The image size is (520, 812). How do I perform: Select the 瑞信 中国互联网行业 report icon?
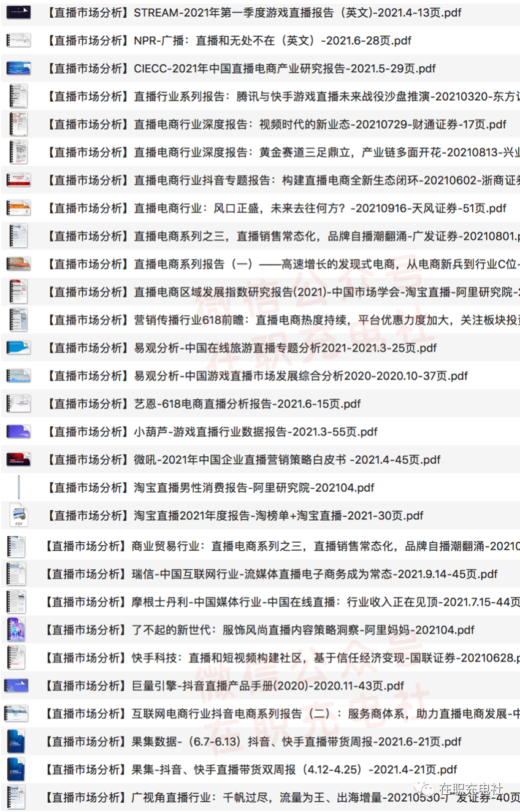click(x=16, y=574)
